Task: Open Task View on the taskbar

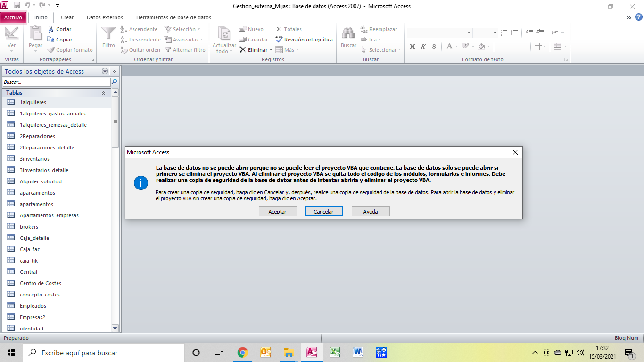Action: [219, 352]
